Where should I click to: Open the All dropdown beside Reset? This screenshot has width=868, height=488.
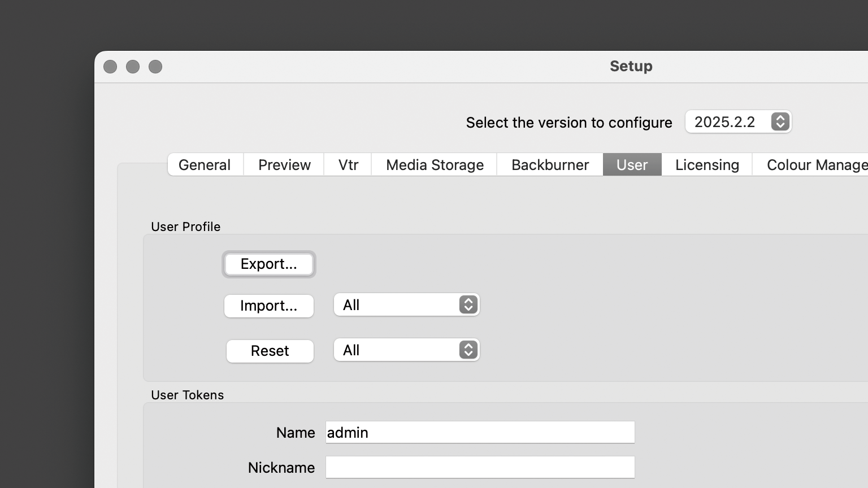click(407, 350)
